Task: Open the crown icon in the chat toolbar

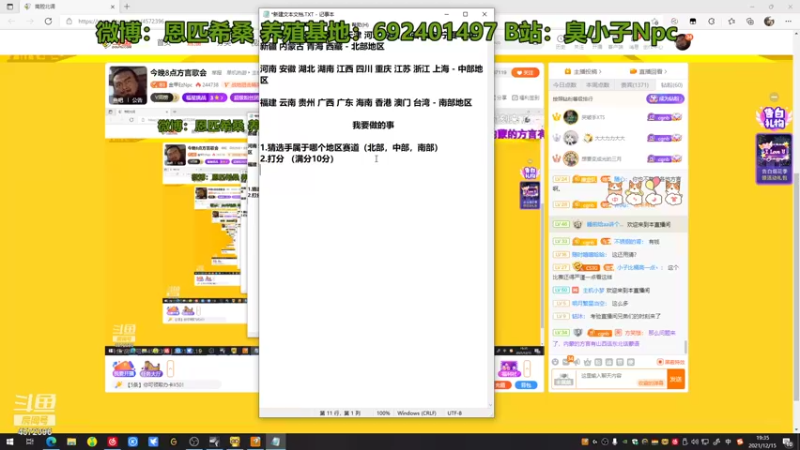Action: coord(587,362)
